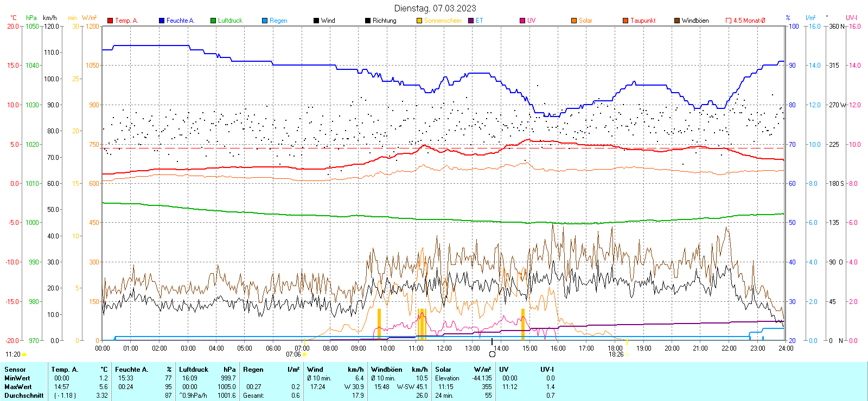Click the sunset icon beside 18:26
The height and width of the screenshot is (401, 868).
[x=627, y=354]
